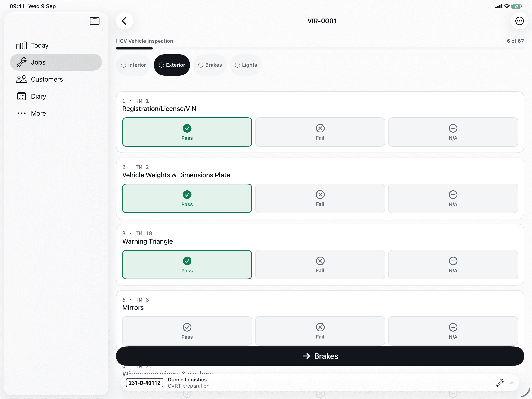Click the VIR-0001 title
This screenshot has width=532, height=399.
[x=322, y=21]
